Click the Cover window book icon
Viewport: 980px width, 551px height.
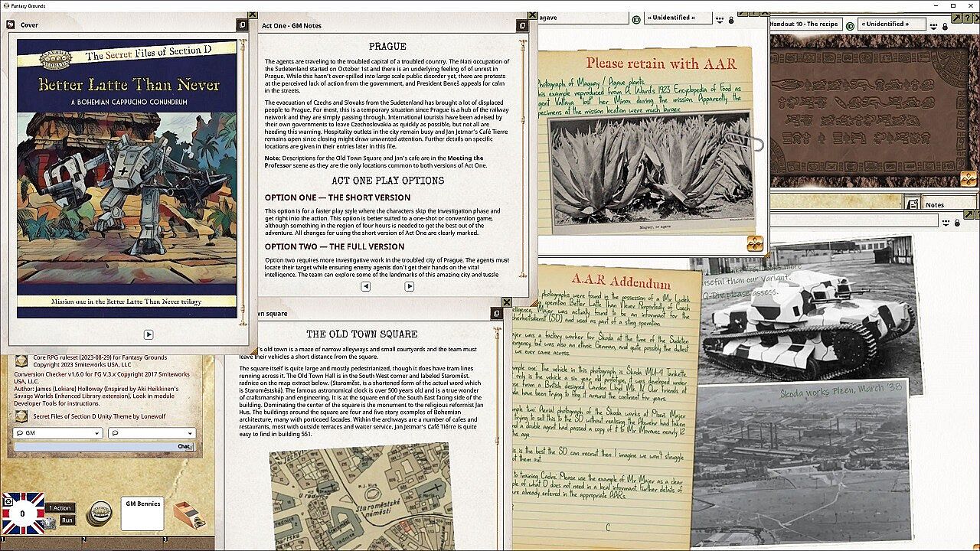coord(11,24)
